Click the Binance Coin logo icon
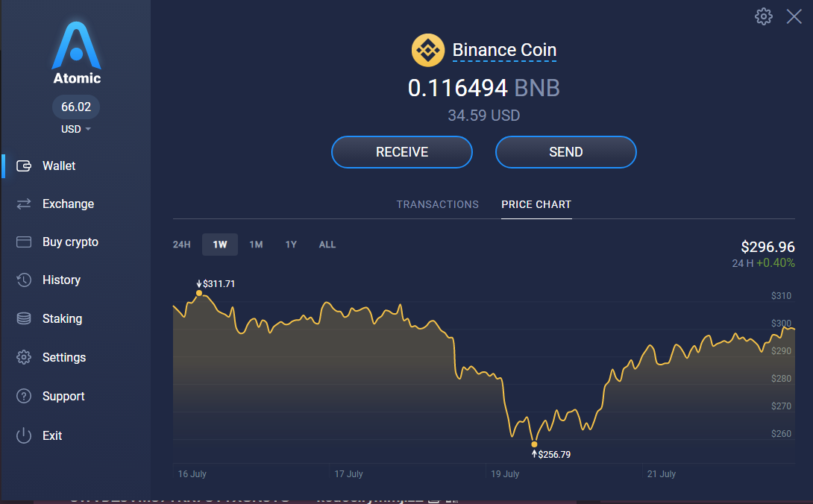813x504 pixels. tap(428, 50)
